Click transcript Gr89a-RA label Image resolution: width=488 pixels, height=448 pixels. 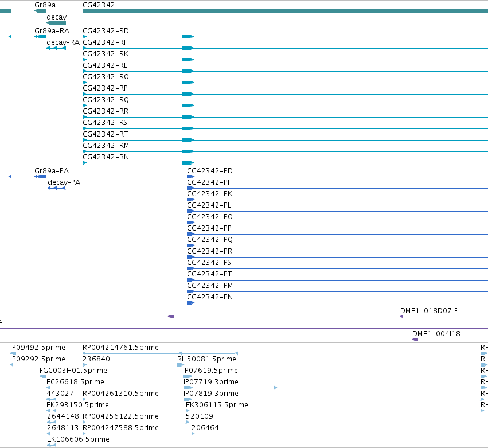(52, 31)
